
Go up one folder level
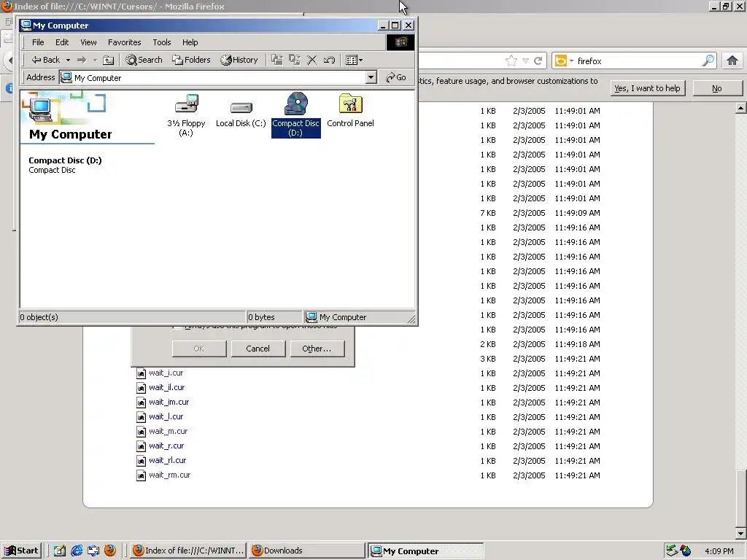[109, 60]
